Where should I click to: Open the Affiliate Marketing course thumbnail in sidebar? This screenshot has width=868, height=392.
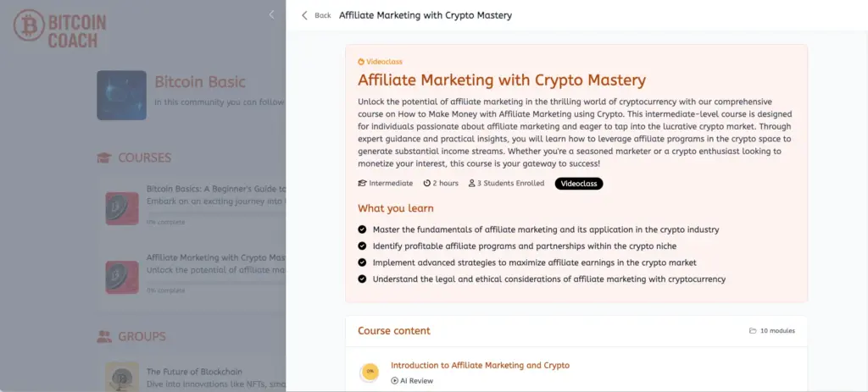click(x=122, y=277)
